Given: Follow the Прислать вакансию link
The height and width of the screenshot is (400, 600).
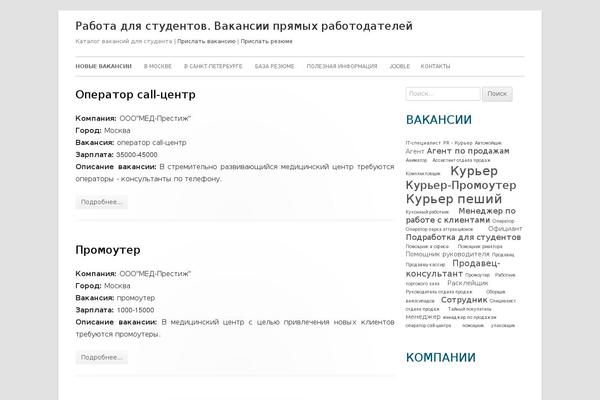Looking at the screenshot, I should pos(206,41).
